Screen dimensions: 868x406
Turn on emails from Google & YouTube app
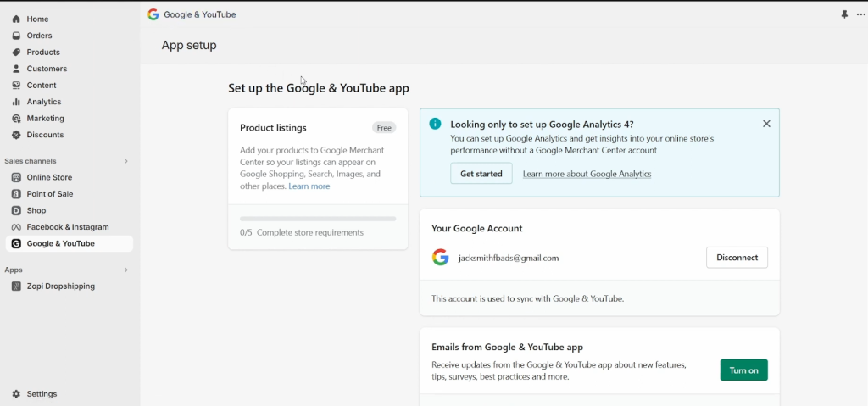pyautogui.click(x=743, y=370)
